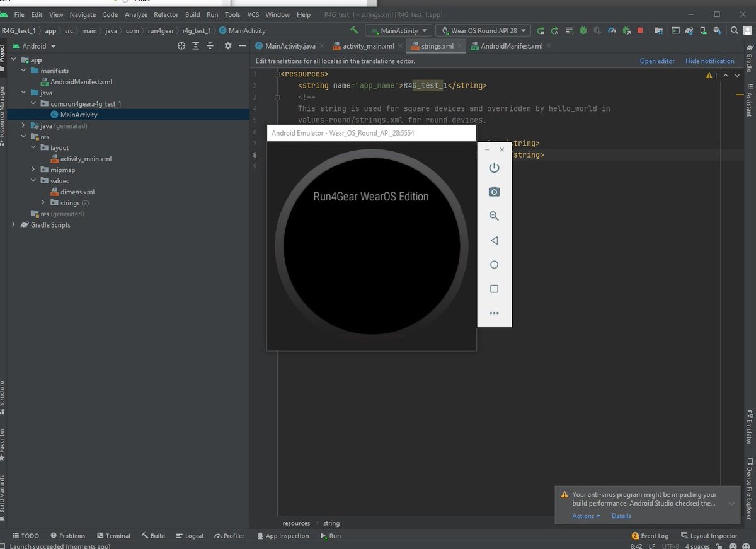The height and width of the screenshot is (549, 756).
Task: Open the Run configuration MainActivity dropdown
Action: [398, 30]
